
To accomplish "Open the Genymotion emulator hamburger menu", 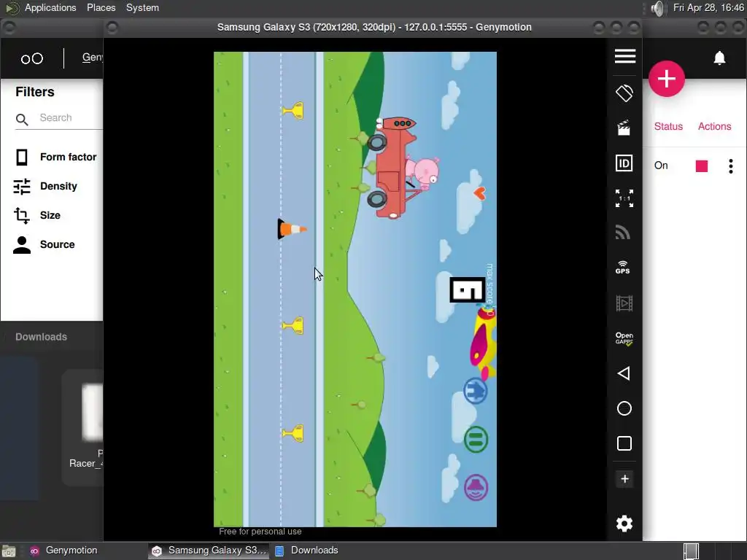I will [624, 56].
